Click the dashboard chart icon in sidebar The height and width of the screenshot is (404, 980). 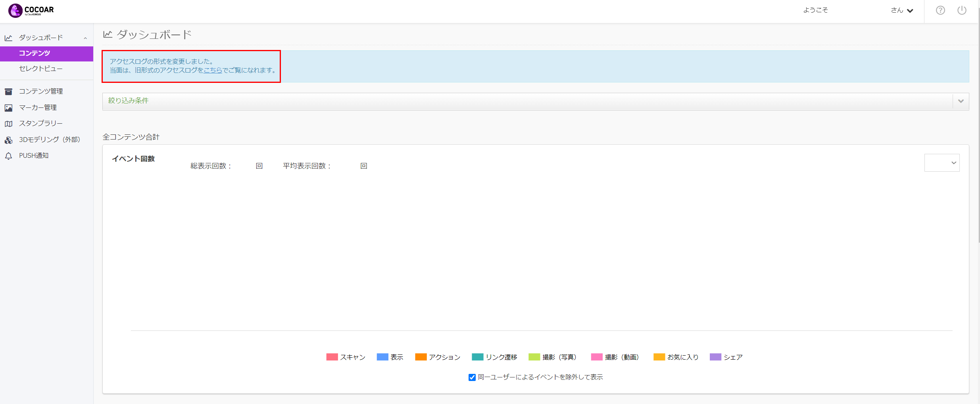8,38
